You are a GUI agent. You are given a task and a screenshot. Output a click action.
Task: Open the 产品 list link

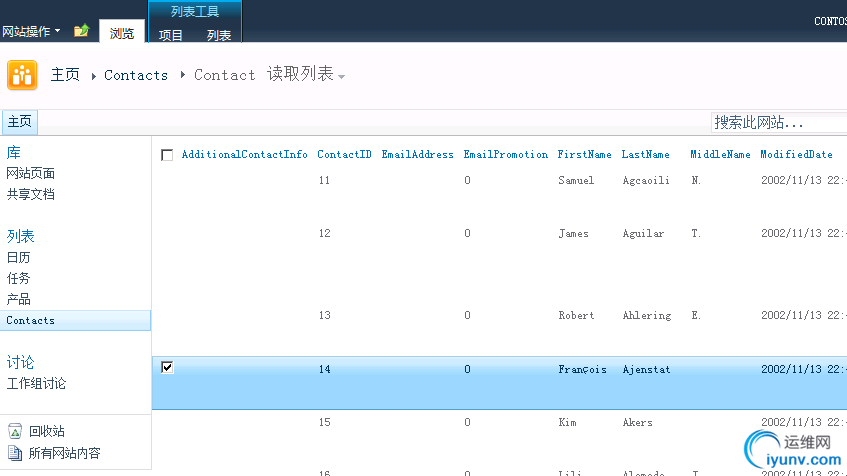pyautogui.click(x=18, y=299)
